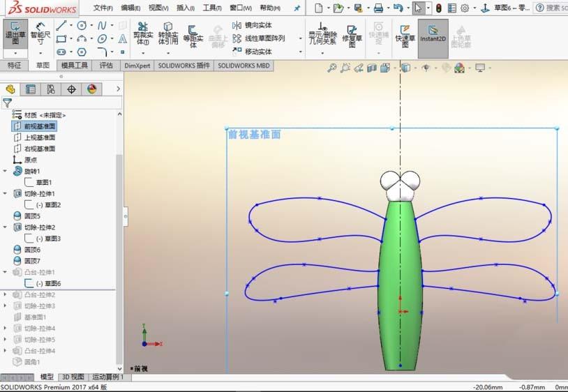Select the Ellipse sketch tool

pyautogui.click(x=102, y=39)
